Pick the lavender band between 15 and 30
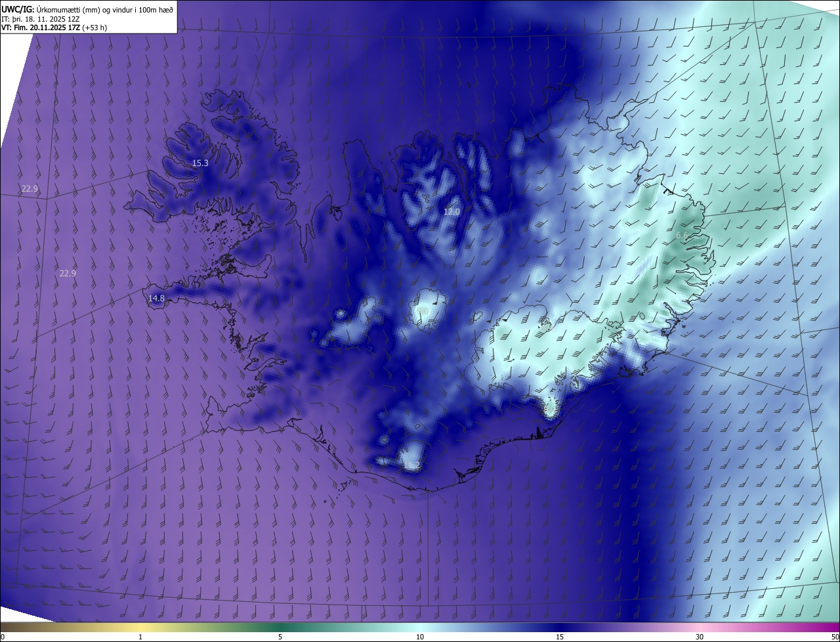 pos(630,627)
